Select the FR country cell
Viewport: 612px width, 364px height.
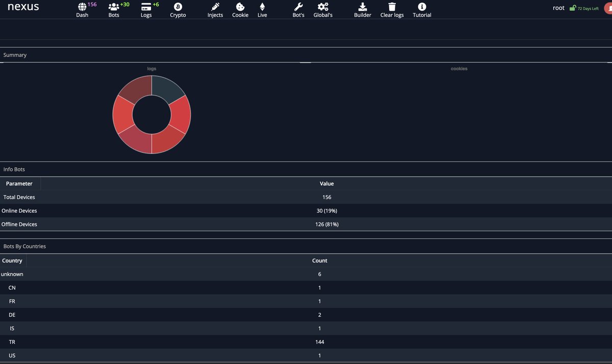(x=12, y=301)
